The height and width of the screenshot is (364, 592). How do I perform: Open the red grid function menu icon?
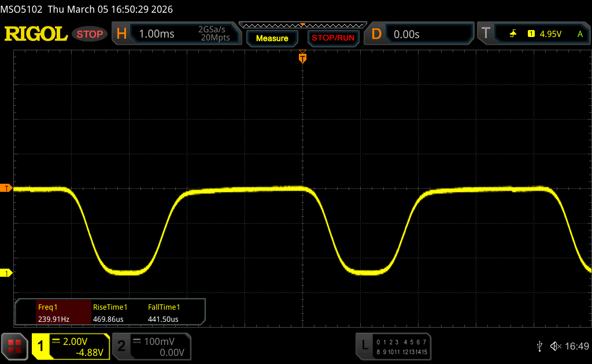click(x=15, y=346)
